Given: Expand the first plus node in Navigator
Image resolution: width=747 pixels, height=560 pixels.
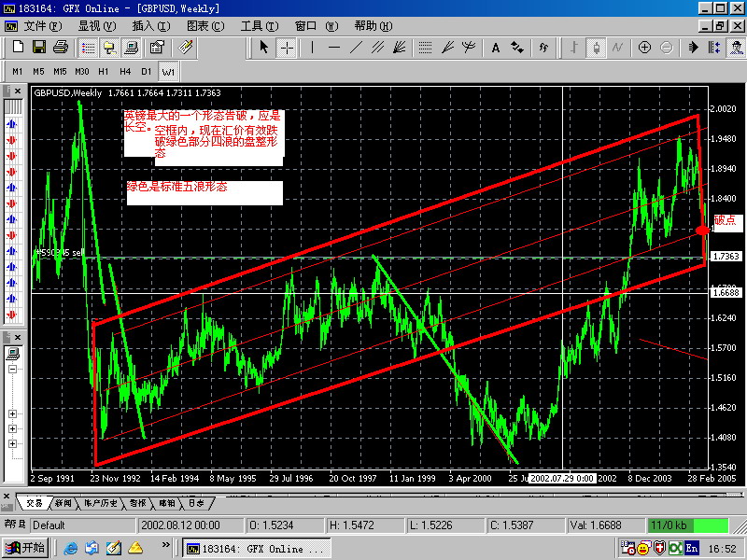Looking at the screenshot, I should click(12, 413).
